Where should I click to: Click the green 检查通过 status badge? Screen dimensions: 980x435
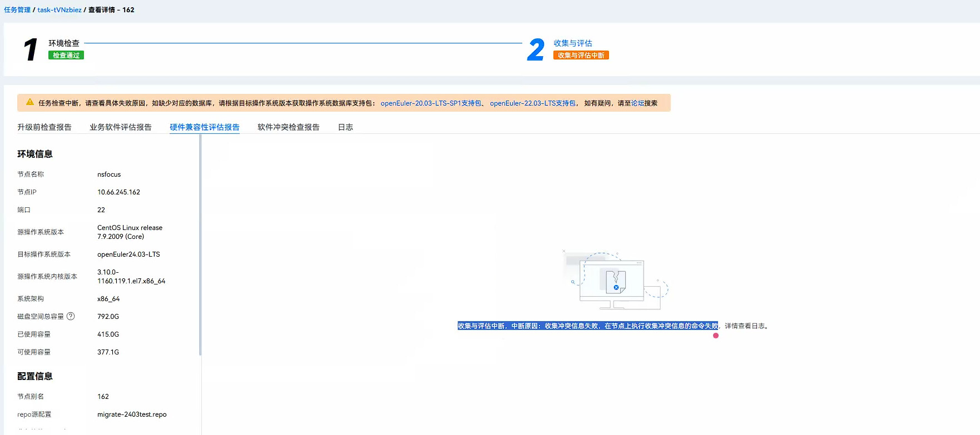pos(66,56)
